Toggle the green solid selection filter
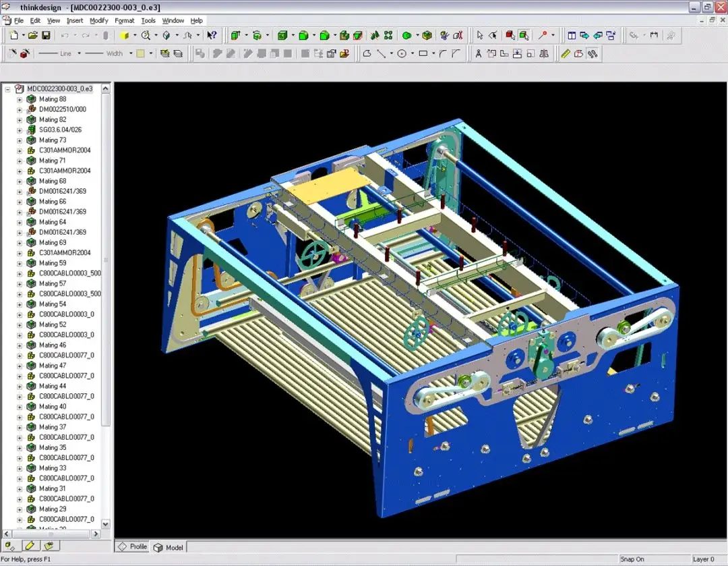Viewport: 728px width, 566px height. click(x=524, y=35)
